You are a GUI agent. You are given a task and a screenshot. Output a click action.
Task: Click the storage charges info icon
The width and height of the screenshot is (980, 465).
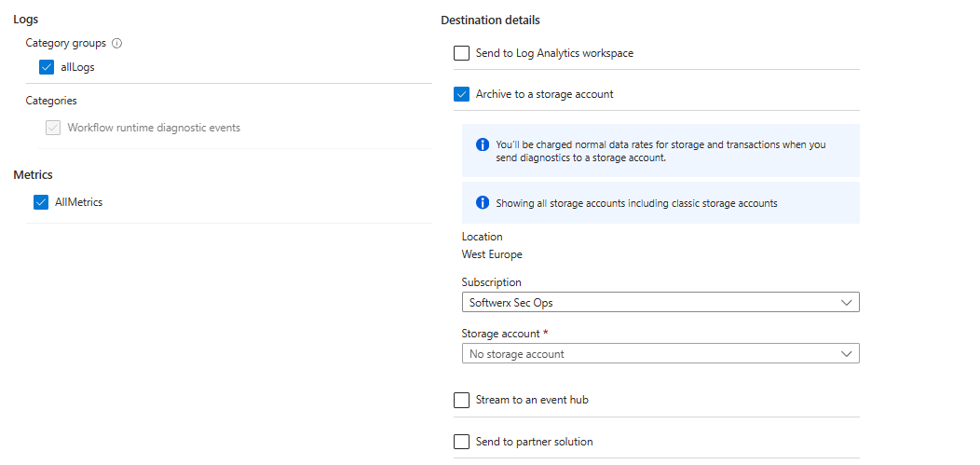point(483,144)
